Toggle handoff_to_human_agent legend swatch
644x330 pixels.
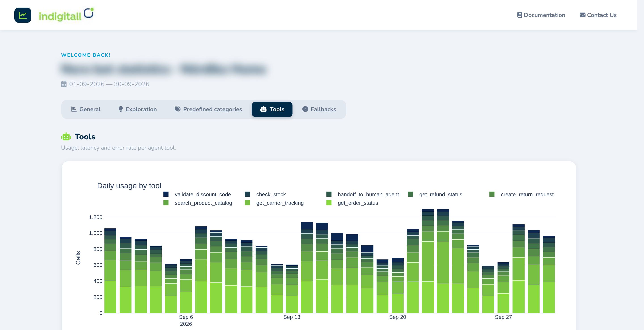[329, 194]
